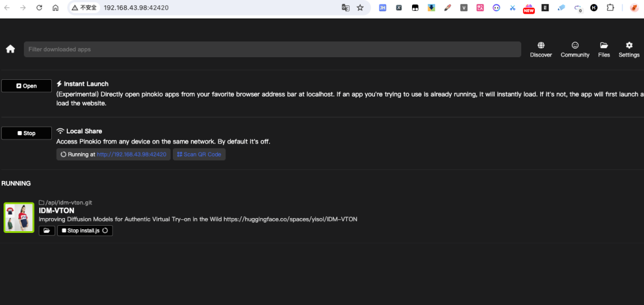This screenshot has height=305, width=644.
Task: Click the Filter downloaded apps field
Action: [272, 49]
